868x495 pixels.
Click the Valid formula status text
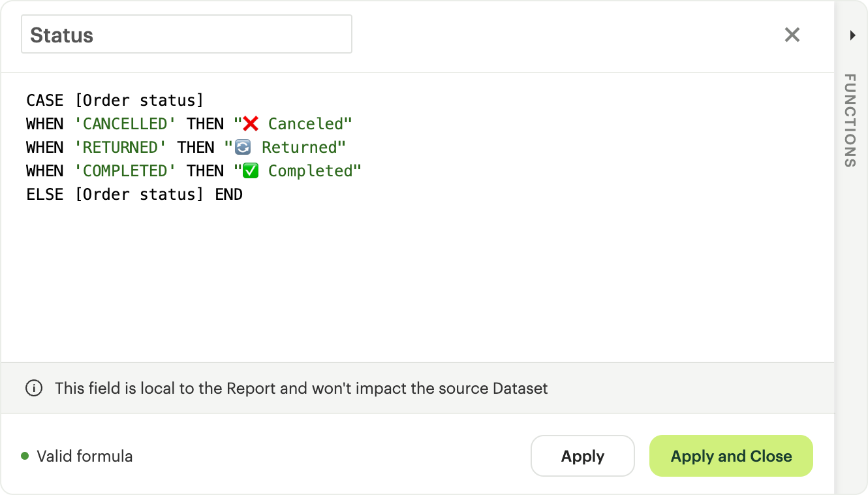pos(85,456)
